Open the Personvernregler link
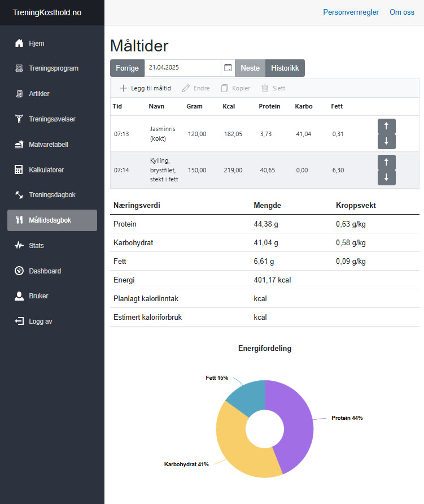The width and height of the screenshot is (424, 504). click(351, 12)
